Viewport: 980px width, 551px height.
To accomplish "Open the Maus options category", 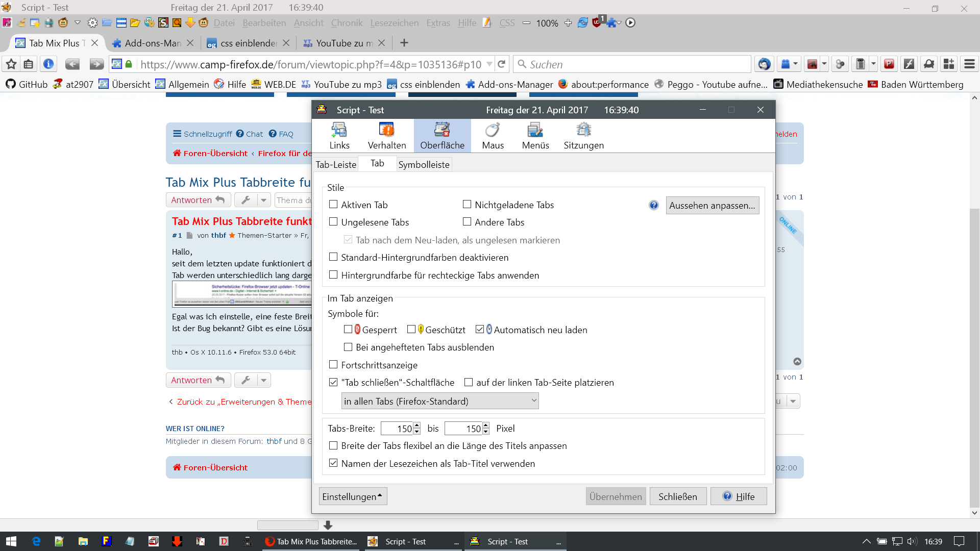I will 493,136.
